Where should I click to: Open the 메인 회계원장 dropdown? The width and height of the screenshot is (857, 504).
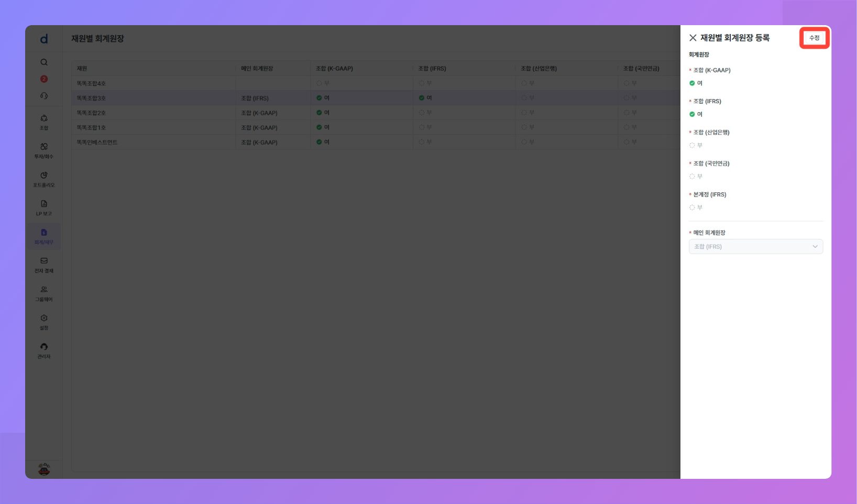pyautogui.click(x=755, y=247)
